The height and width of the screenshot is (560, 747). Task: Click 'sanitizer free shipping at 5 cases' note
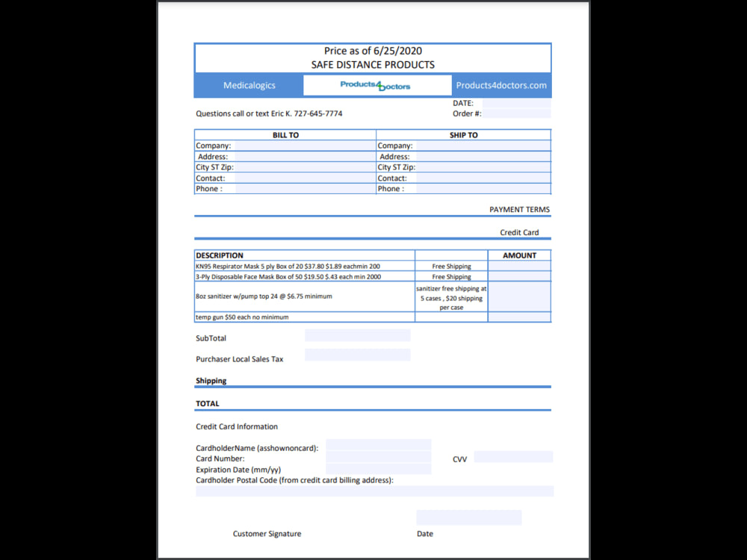tap(451, 298)
